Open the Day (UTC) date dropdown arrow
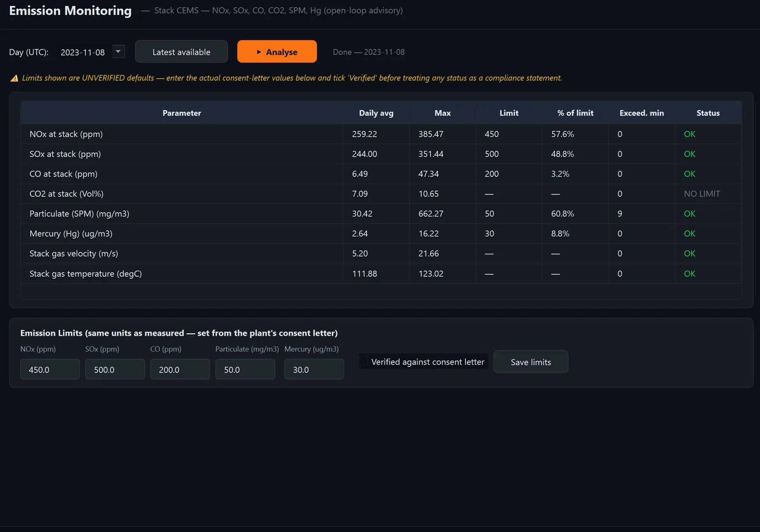760x532 pixels. [x=118, y=51]
